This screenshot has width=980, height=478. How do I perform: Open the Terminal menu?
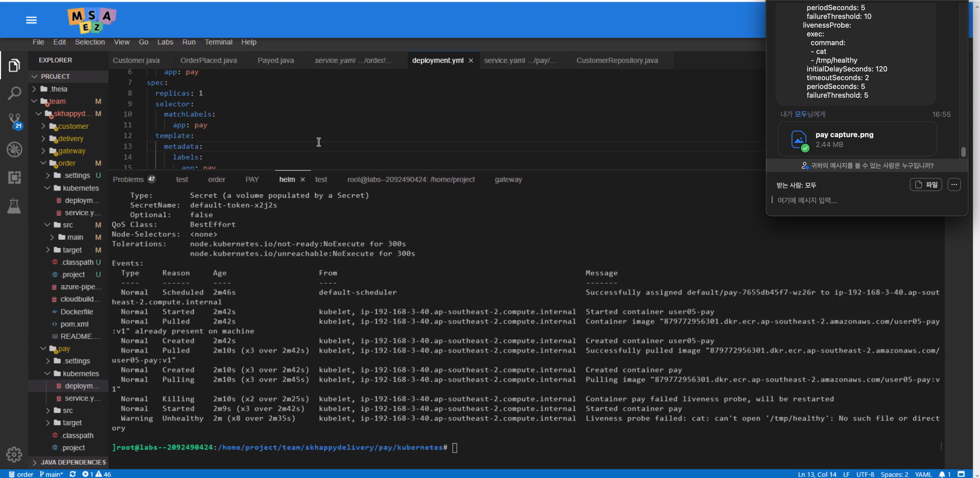pyautogui.click(x=218, y=42)
